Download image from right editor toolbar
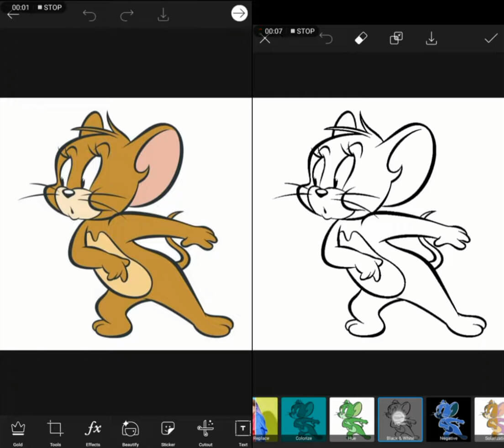Viewport: 504px width, 448px height. coord(431,38)
